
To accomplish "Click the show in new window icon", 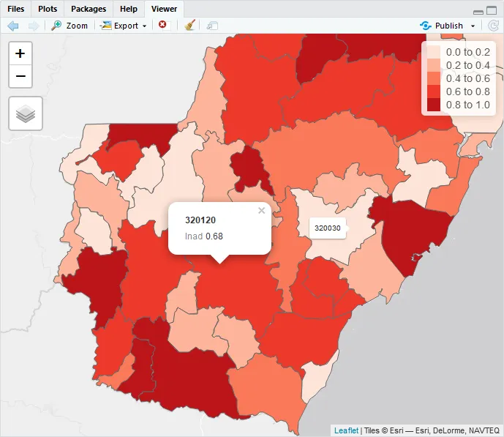I will (212, 26).
